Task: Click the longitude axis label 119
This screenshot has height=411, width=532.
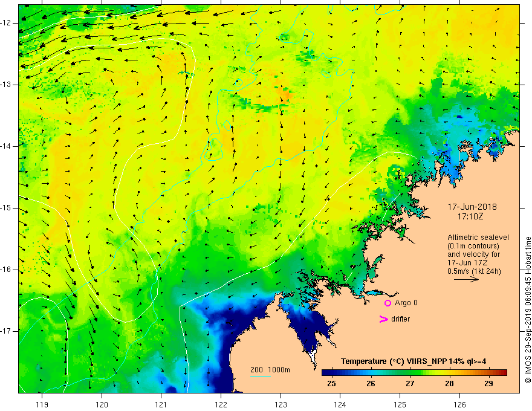Action: pos(42,404)
